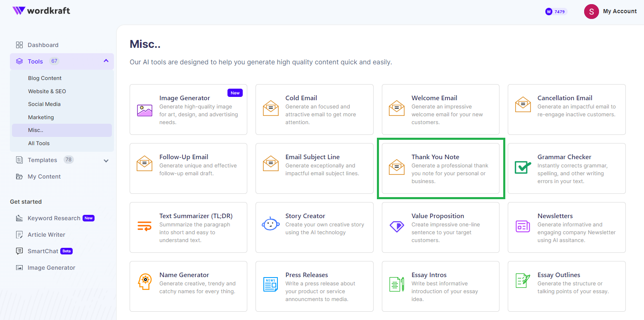The width and height of the screenshot is (644, 320).
Task: Open SmartChat Beta from sidebar
Action: pyautogui.click(x=43, y=251)
